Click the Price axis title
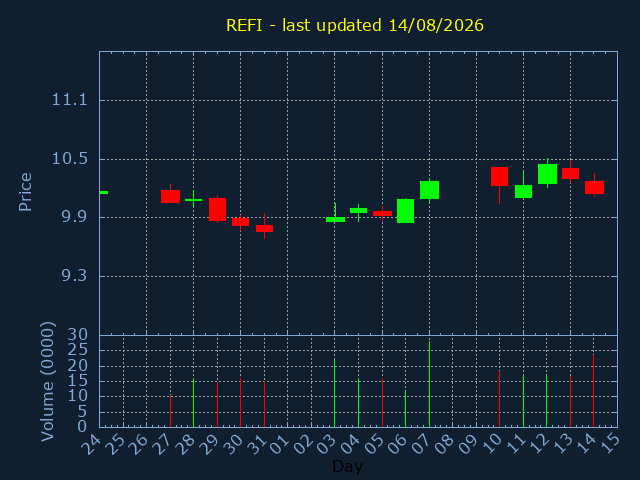Screen dimensions: 640x480 click(25, 192)
